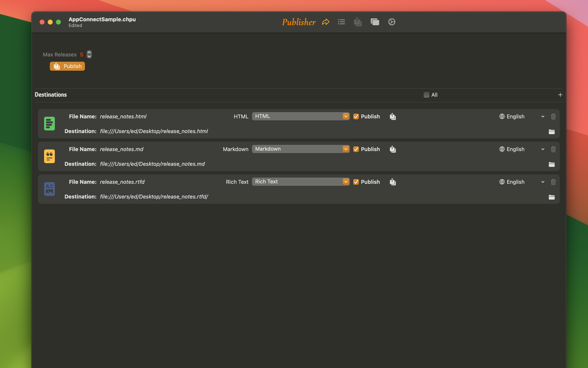Add a new destination with plus button
Screen dimensions: 588x368
coord(560,95)
